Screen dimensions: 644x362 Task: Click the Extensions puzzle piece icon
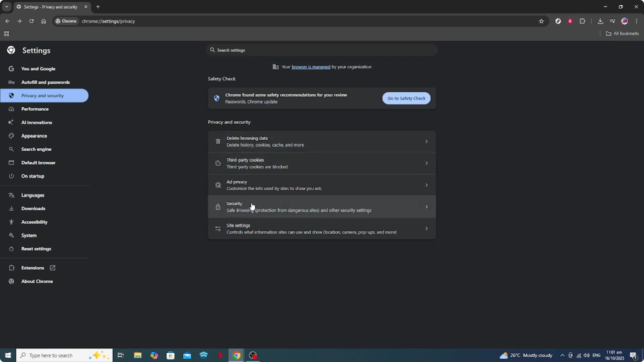click(x=583, y=21)
